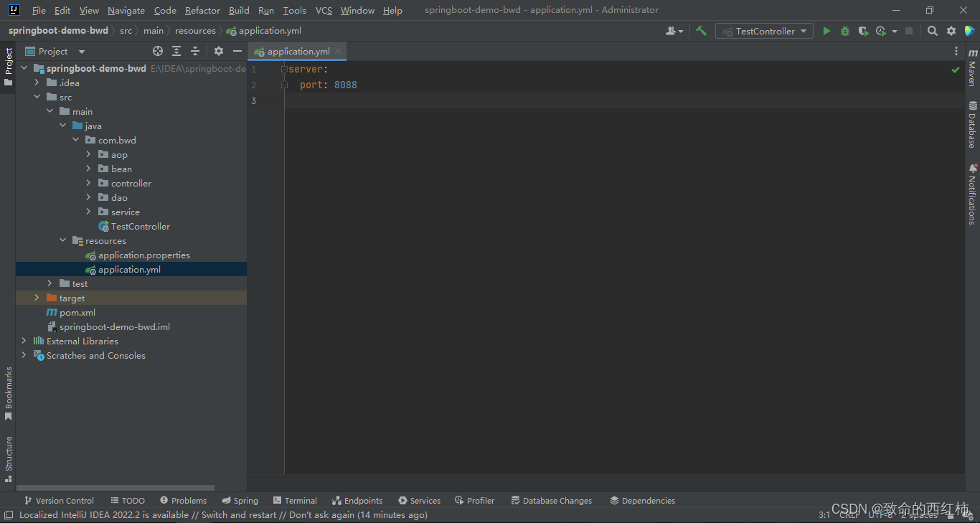
Task: Open the Notifications tool window
Action: coord(973,194)
